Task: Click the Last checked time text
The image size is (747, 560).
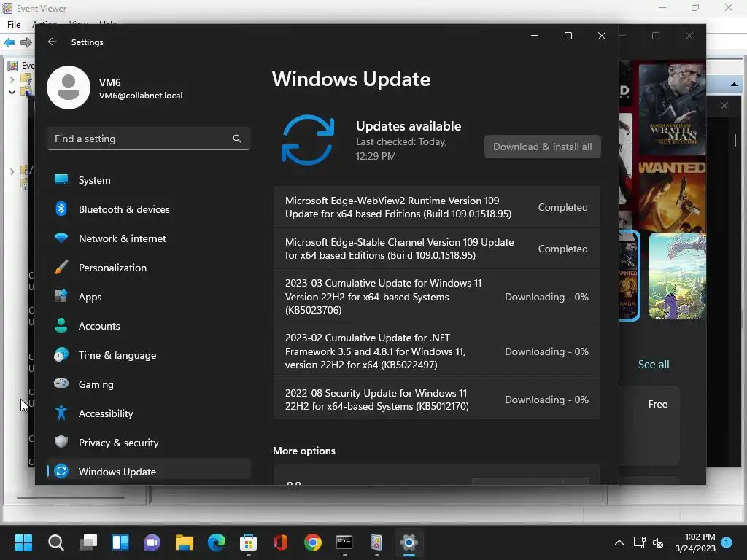Action: pyautogui.click(x=401, y=149)
